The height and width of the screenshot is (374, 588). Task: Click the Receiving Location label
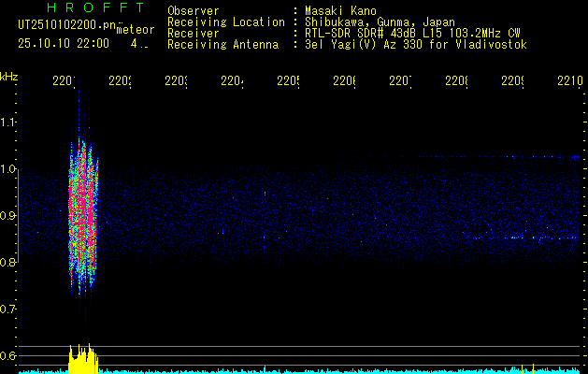(x=226, y=22)
